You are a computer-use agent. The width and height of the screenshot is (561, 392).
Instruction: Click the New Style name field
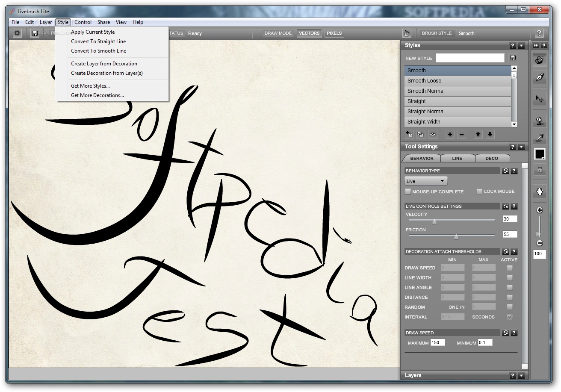tap(470, 58)
